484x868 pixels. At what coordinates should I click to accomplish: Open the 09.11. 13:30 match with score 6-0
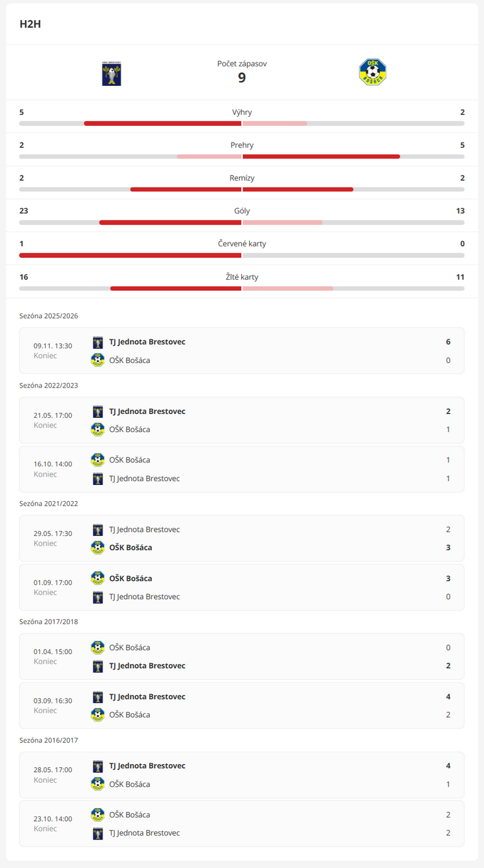(x=241, y=351)
